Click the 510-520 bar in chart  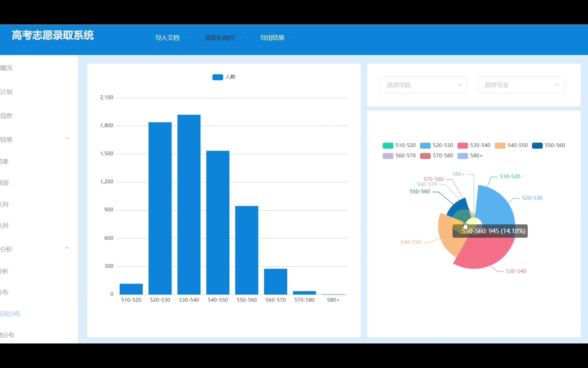pos(131,289)
